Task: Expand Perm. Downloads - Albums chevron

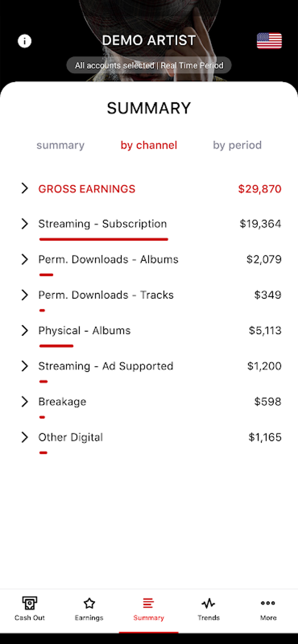Action: pyautogui.click(x=25, y=259)
